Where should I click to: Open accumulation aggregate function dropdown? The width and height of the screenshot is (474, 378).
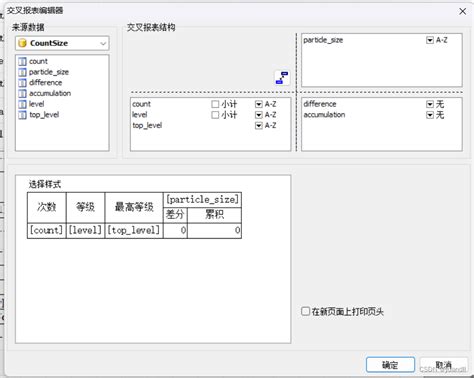tap(430, 115)
